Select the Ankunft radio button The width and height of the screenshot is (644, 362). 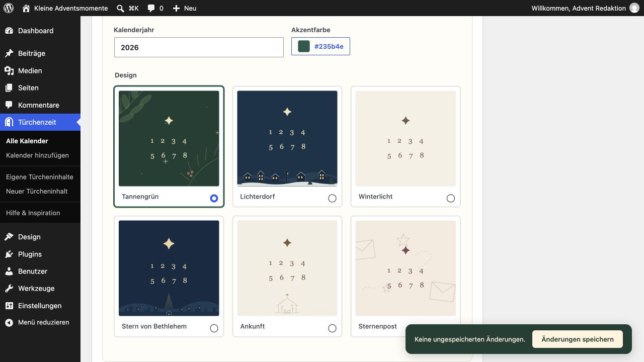(x=332, y=328)
